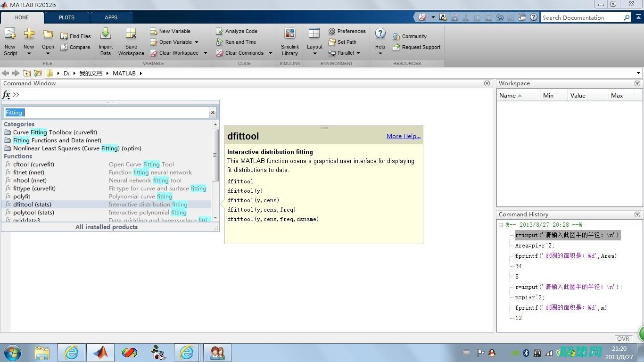Switch to the APPS tab

(x=111, y=17)
